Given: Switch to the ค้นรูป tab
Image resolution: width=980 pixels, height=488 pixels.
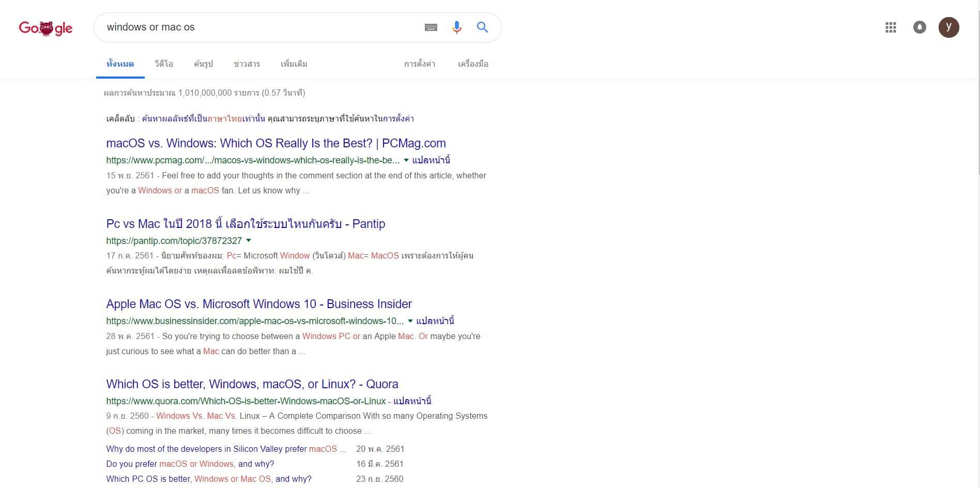Looking at the screenshot, I should click(x=203, y=64).
